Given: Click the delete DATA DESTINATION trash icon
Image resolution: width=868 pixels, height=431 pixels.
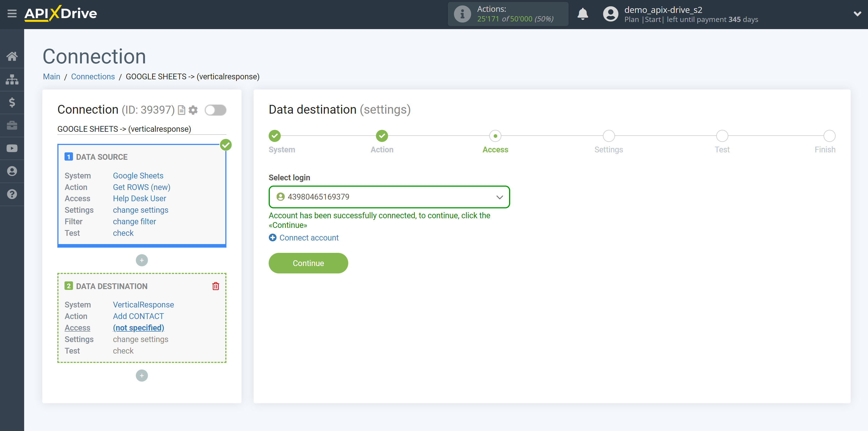Looking at the screenshot, I should tap(216, 286).
